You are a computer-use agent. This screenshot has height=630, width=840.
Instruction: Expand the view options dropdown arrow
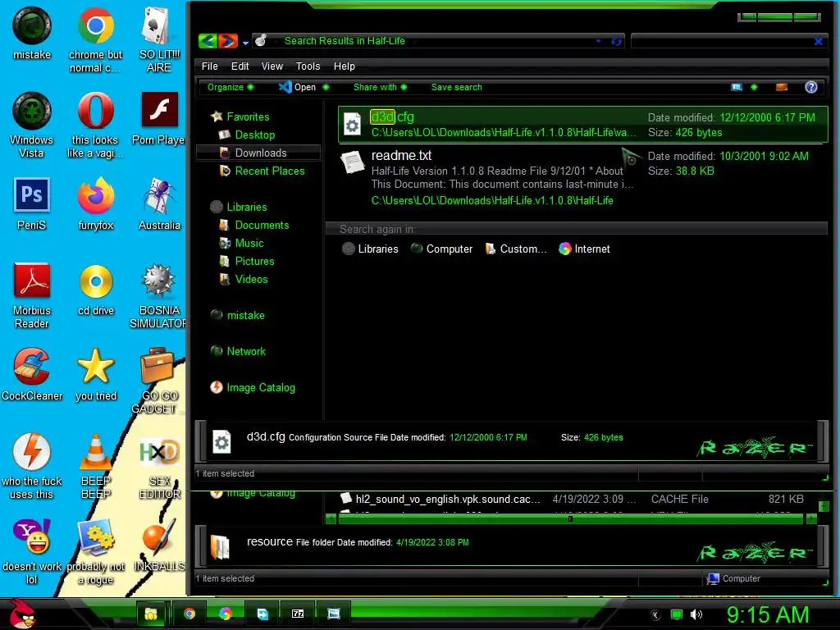pos(755,87)
